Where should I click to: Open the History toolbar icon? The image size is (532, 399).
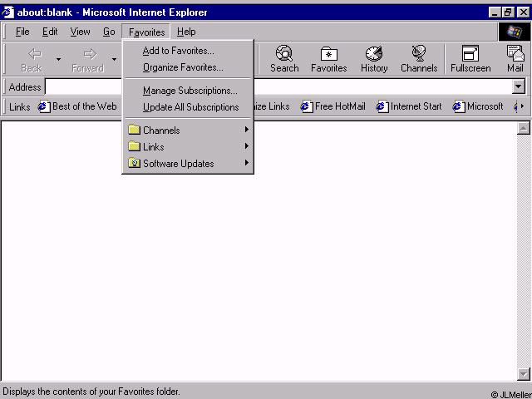click(374, 59)
